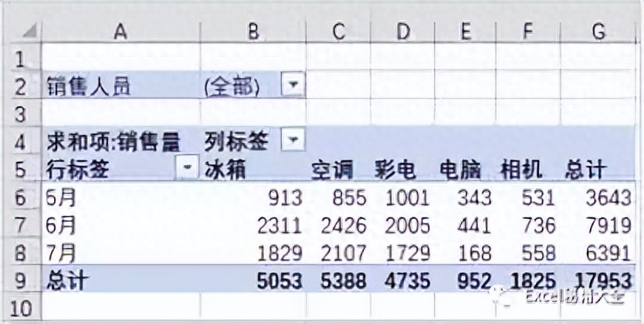Select row 1 header
The image size is (644, 324).
(21, 57)
